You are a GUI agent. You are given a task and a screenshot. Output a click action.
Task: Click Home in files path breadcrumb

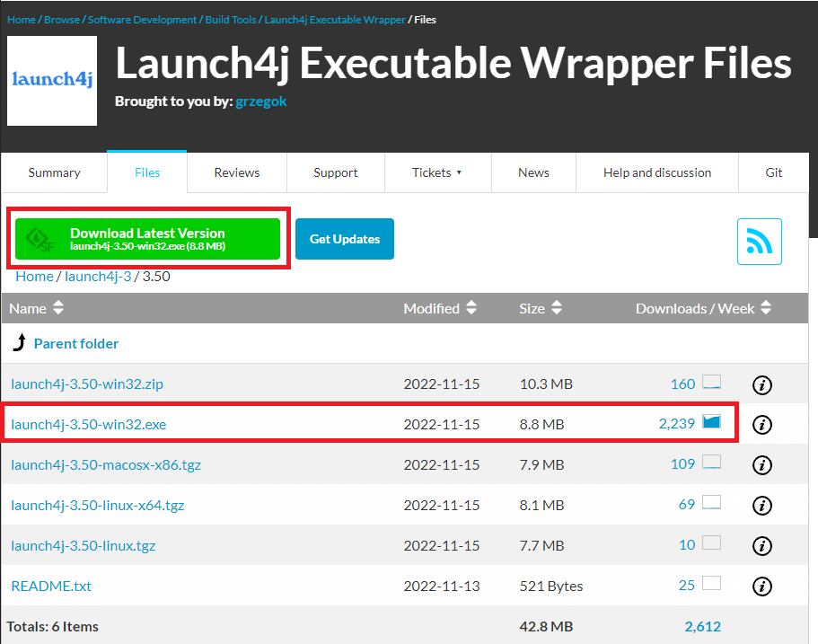(34, 276)
